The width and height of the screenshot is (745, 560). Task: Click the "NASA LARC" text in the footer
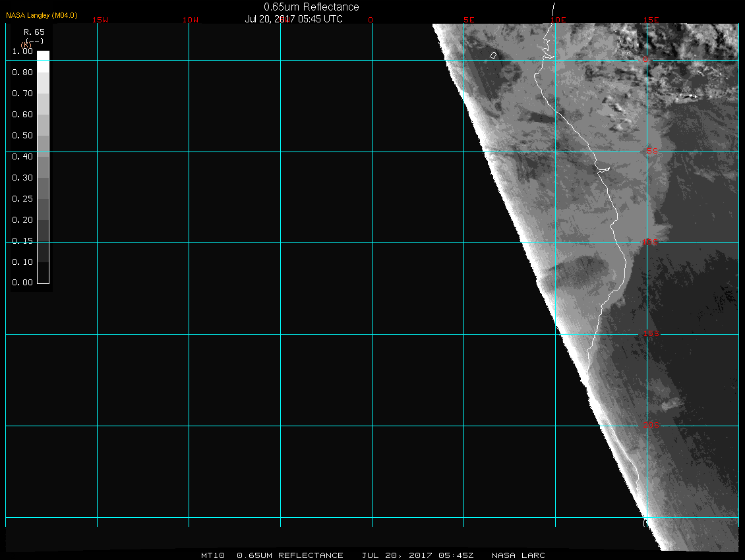coord(519,555)
